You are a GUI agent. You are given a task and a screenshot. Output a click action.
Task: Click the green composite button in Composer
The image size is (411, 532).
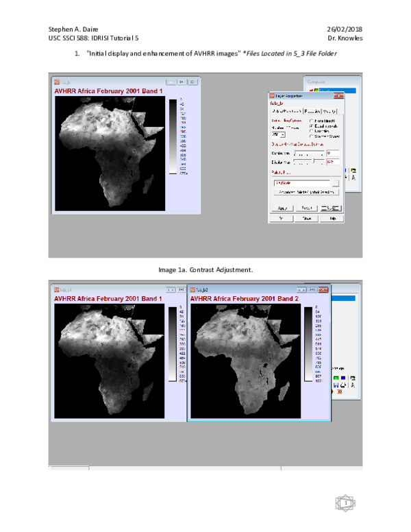pyautogui.click(x=336, y=378)
